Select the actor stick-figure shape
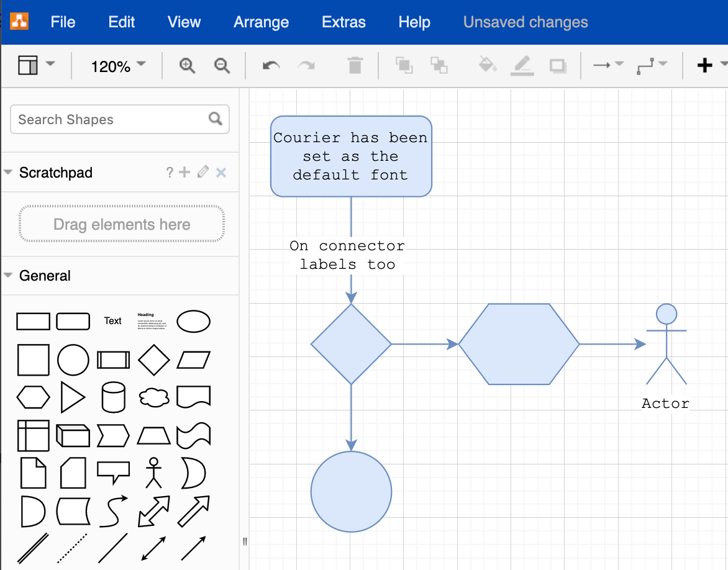This screenshot has height=570, width=728. 153,473
